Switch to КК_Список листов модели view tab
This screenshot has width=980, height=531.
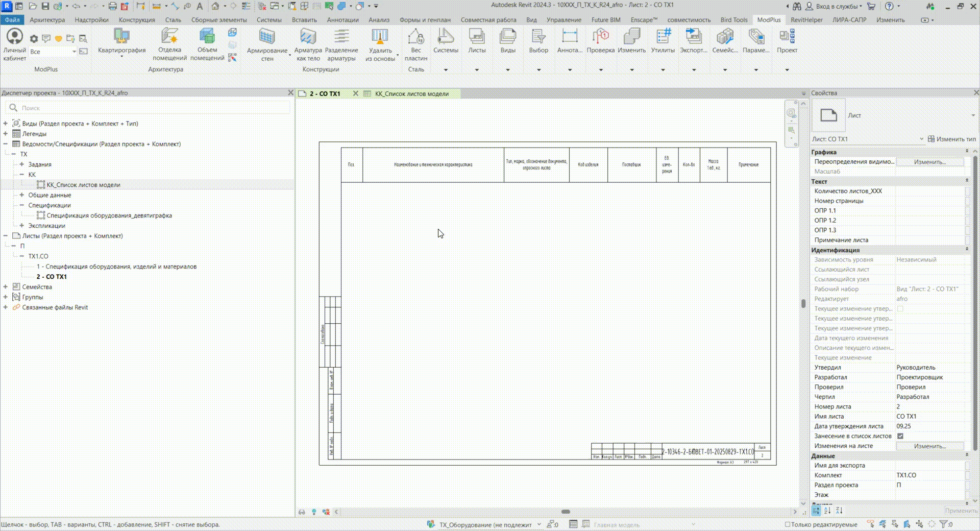pyautogui.click(x=411, y=94)
